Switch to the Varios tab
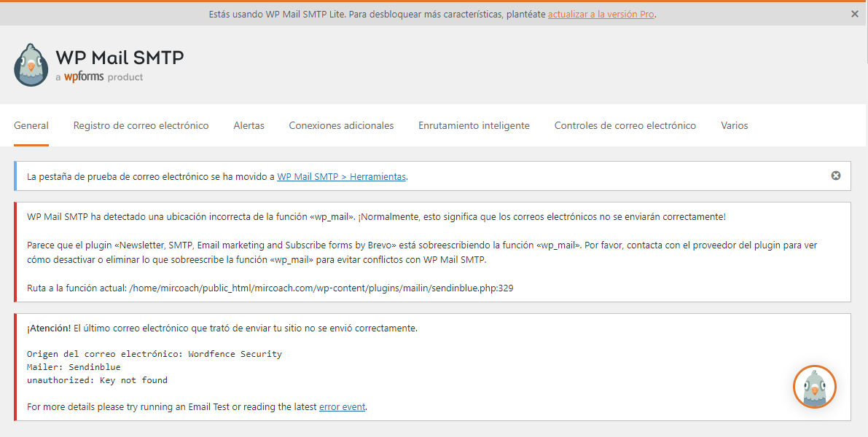This screenshot has width=868, height=437. [x=734, y=125]
